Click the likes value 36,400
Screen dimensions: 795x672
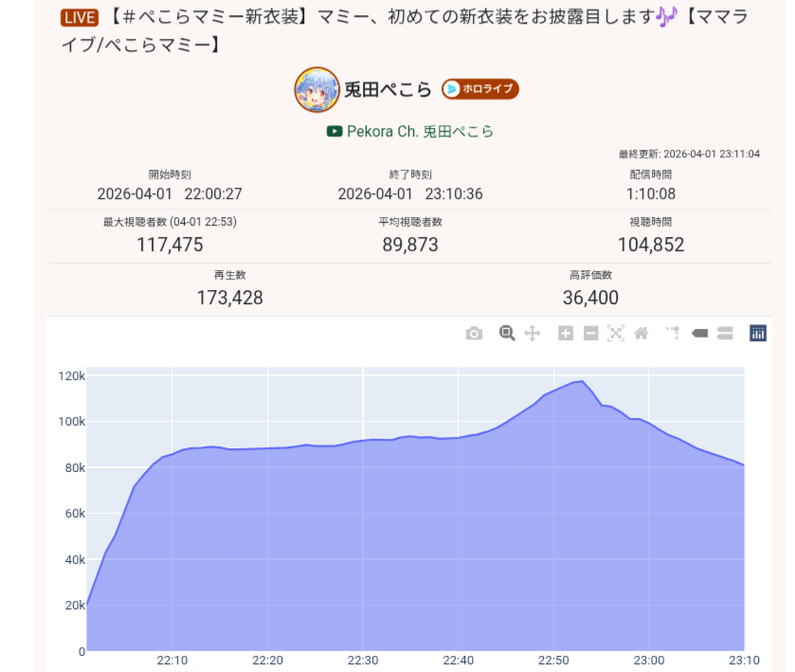click(x=590, y=298)
